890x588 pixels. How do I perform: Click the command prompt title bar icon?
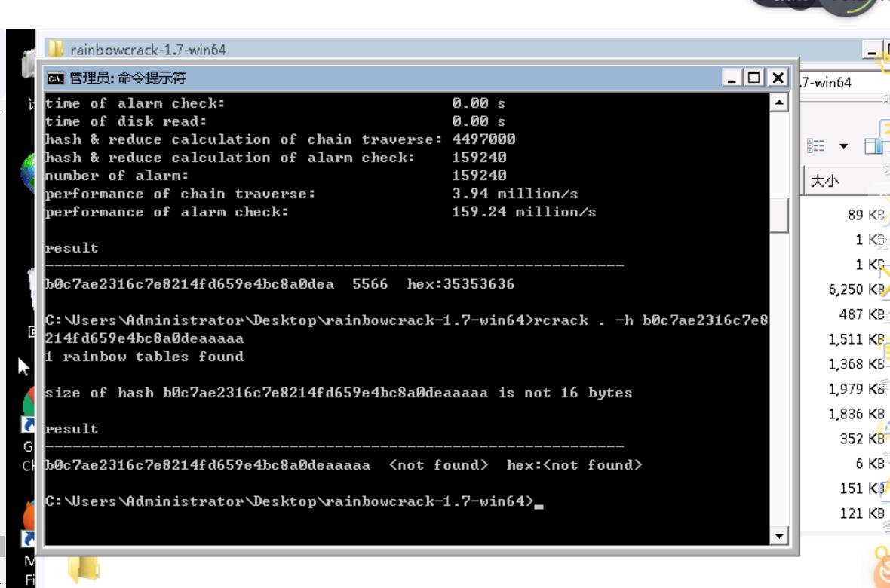(56, 78)
